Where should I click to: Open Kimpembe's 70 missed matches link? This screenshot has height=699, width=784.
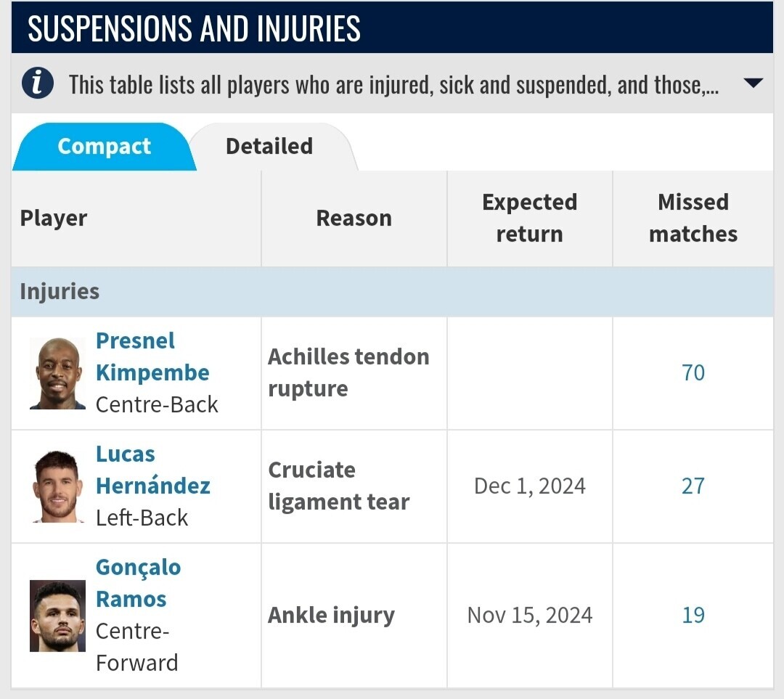coord(693,373)
